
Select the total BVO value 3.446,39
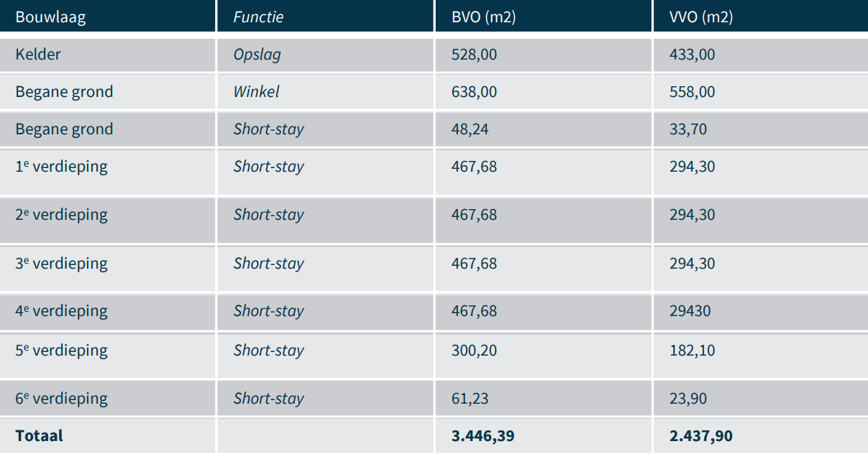(x=483, y=436)
